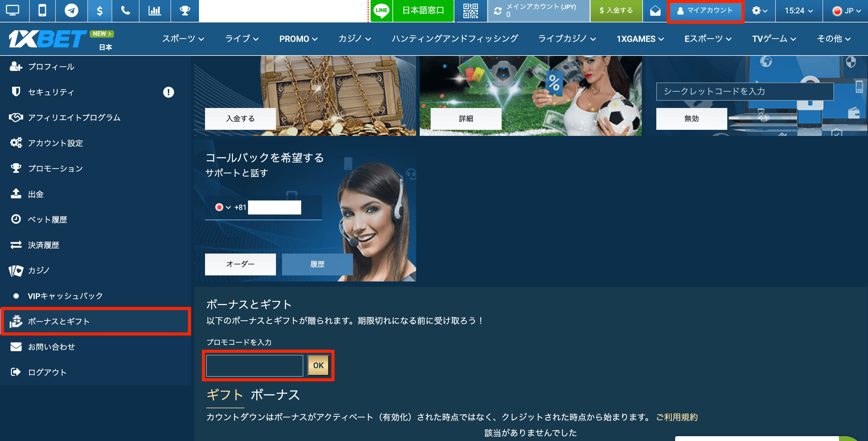This screenshot has height=441, width=868.
Task: Open アカウント設定 in sidebar
Action: click(x=95, y=143)
